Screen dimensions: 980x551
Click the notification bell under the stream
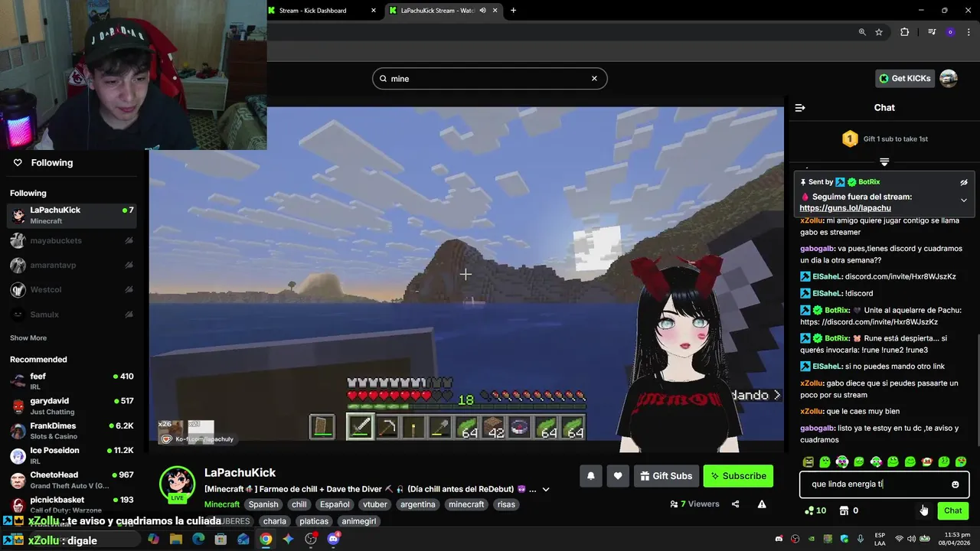pyautogui.click(x=591, y=476)
